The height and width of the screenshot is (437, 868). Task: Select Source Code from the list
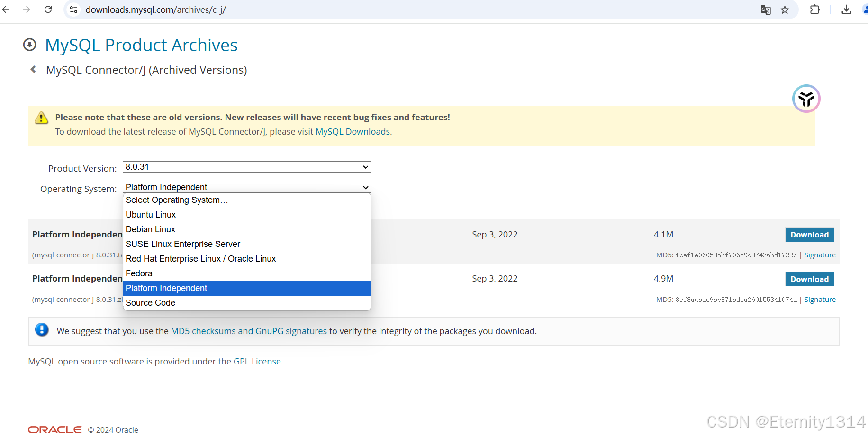pos(247,303)
